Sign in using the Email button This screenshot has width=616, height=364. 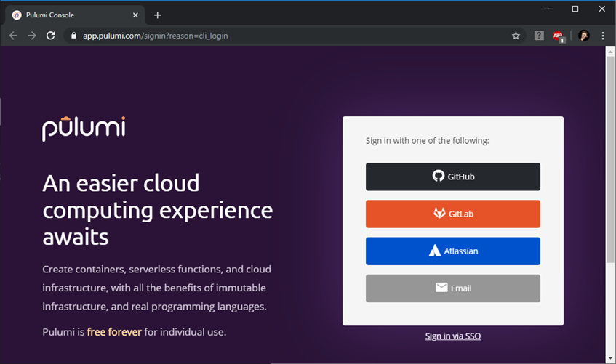452,288
